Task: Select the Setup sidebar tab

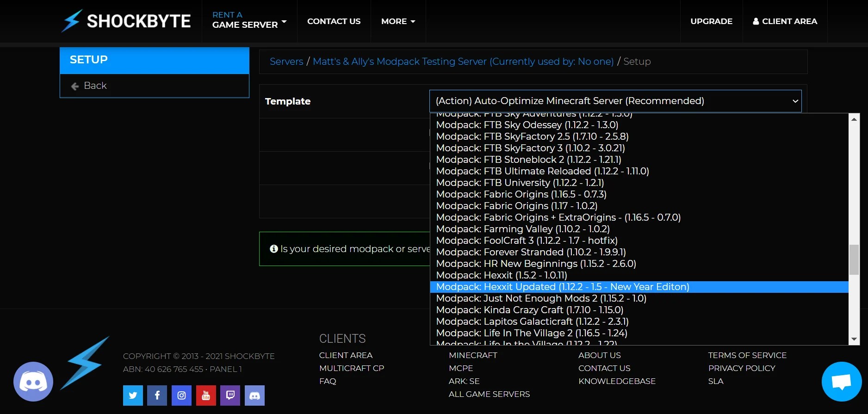Action: point(155,60)
